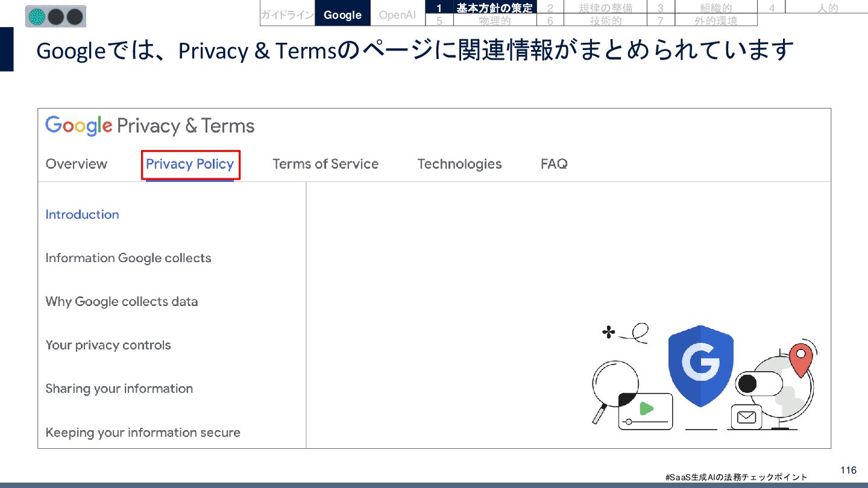
Task: Open the Terms of Service tab
Action: (x=325, y=164)
